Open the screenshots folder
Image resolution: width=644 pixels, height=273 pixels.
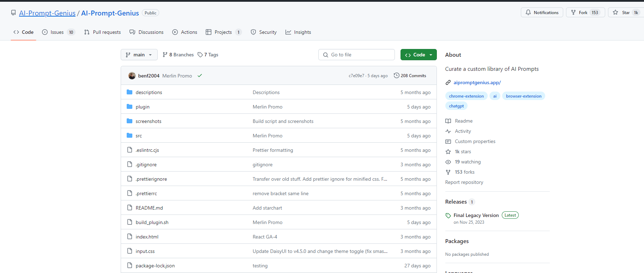tap(149, 121)
